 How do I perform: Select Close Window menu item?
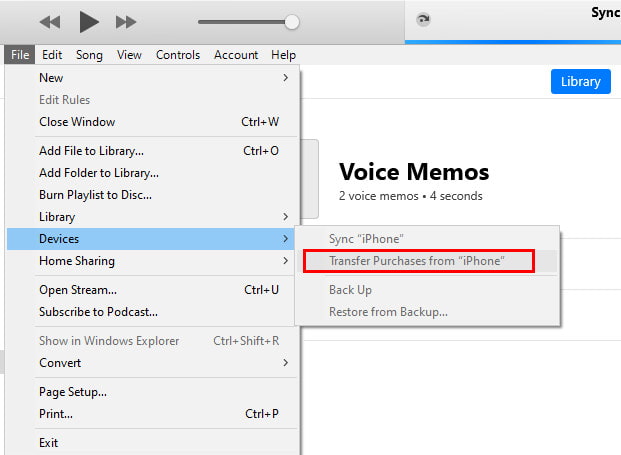coord(152,122)
